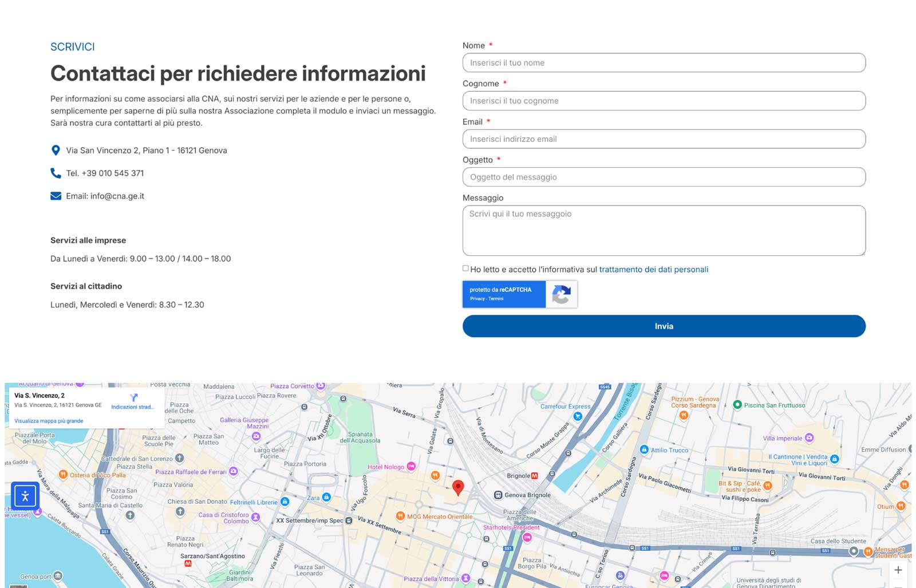Click the Hotel Nologo lodging icon
The width and height of the screenshot is (916, 588).
click(411, 467)
